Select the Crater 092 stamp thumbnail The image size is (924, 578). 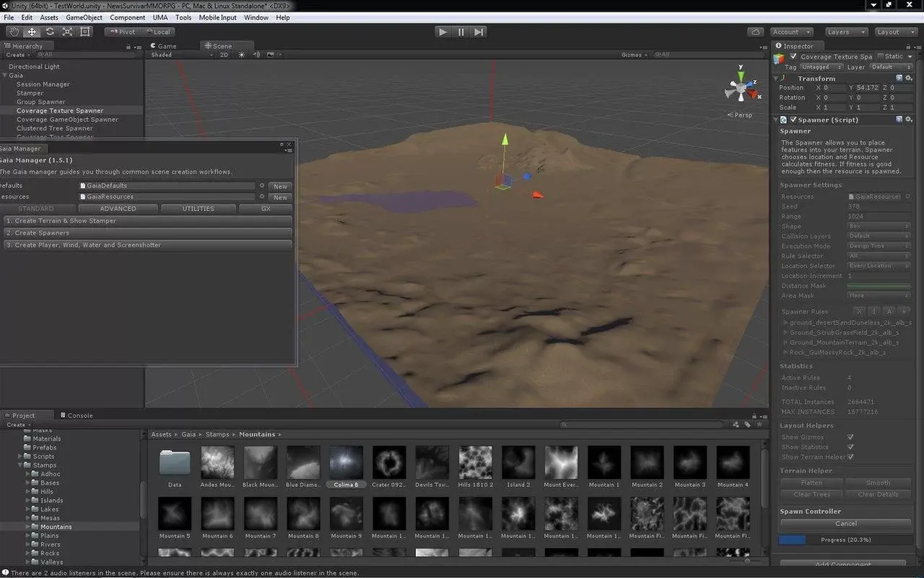(389, 463)
